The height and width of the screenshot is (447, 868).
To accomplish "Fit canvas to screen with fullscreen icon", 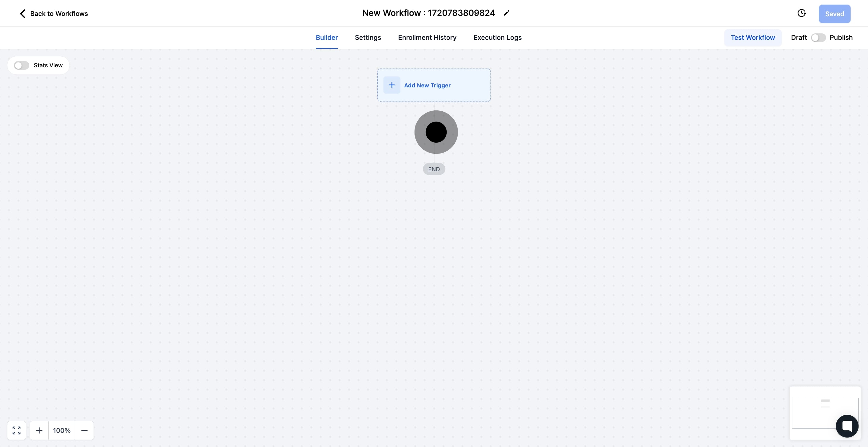I will (x=17, y=430).
